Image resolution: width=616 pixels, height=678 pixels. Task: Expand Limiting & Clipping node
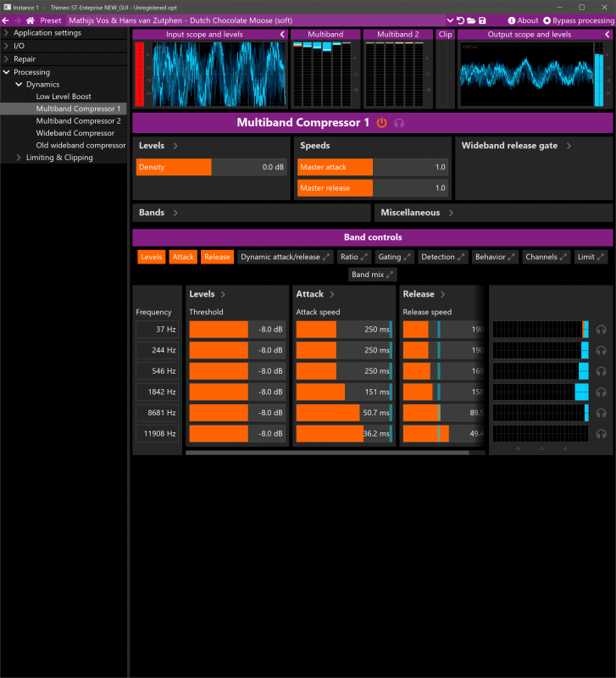19,158
